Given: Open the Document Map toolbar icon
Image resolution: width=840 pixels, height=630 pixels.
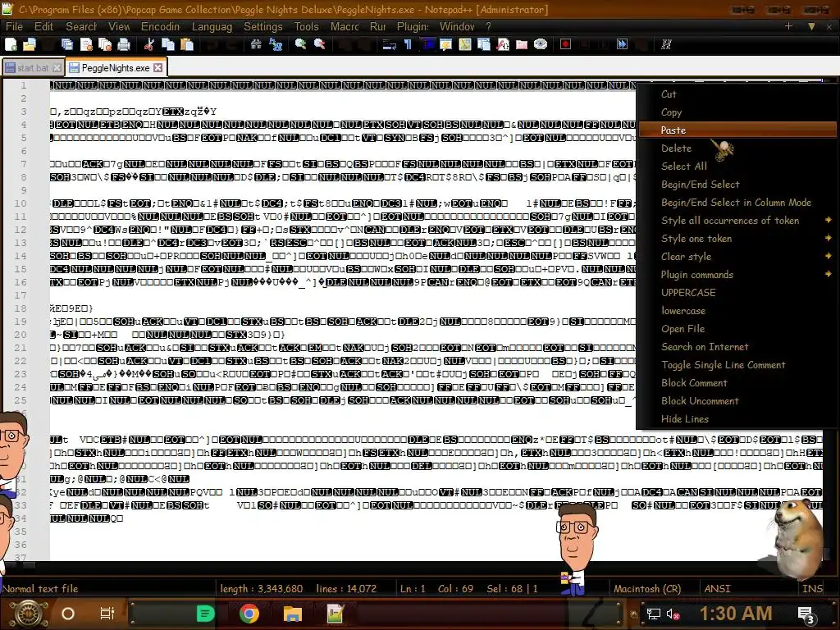Looking at the screenshot, I should 465,44.
